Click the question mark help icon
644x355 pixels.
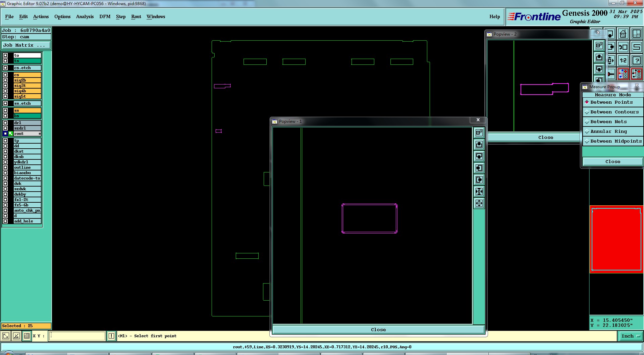coord(636,60)
